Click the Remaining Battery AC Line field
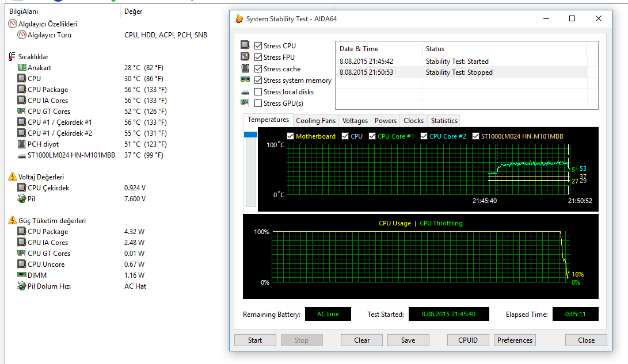 click(x=328, y=314)
